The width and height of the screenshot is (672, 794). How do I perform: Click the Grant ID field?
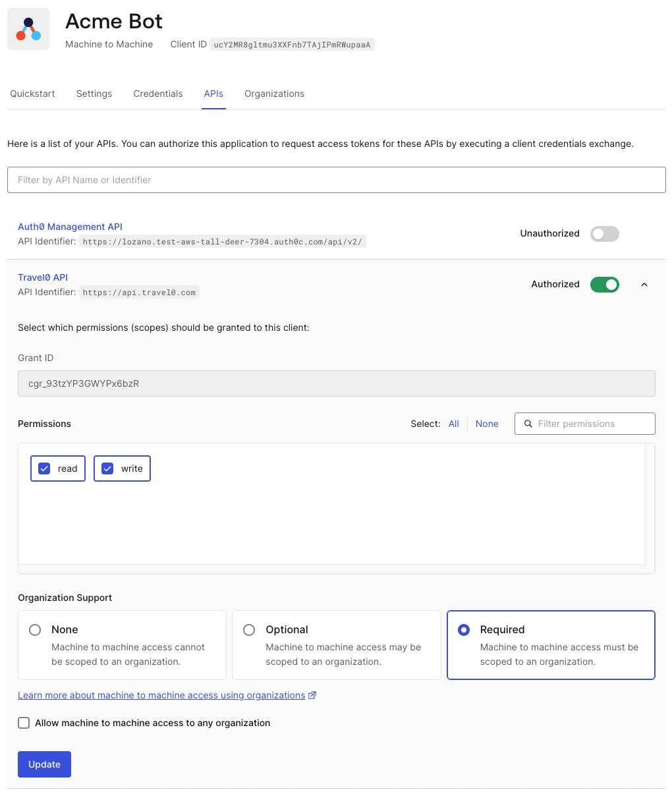(x=337, y=383)
